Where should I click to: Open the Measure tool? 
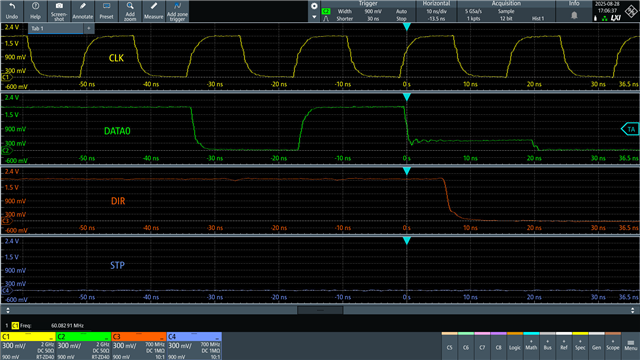pos(154,11)
